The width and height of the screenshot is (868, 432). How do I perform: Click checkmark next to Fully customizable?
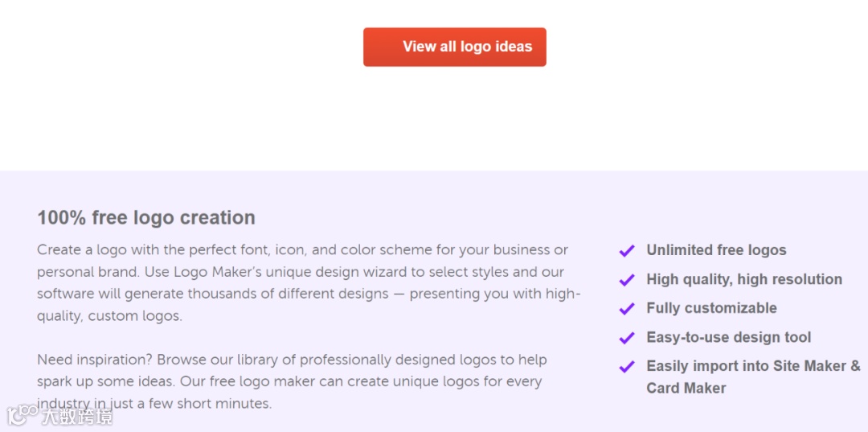(627, 309)
